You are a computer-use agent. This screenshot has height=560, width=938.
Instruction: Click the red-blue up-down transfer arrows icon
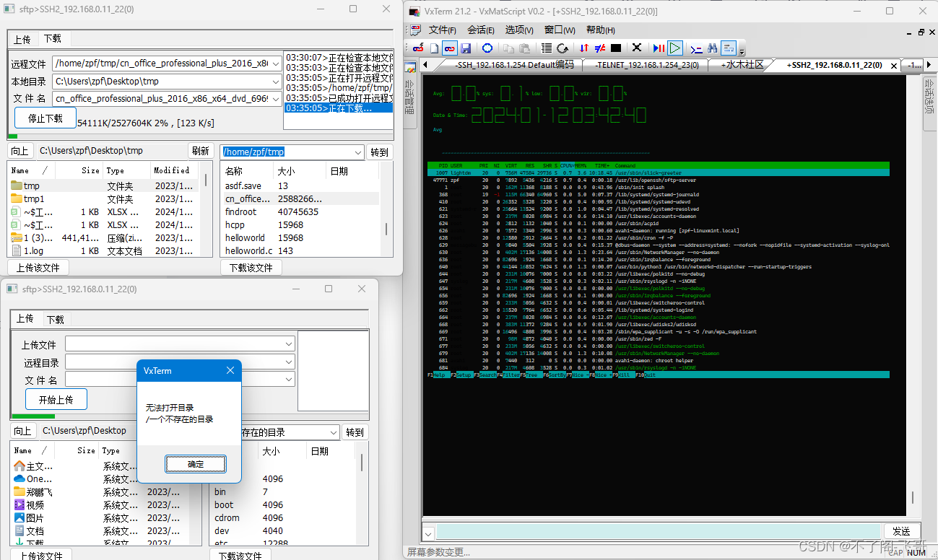pyautogui.click(x=583, y=48)
